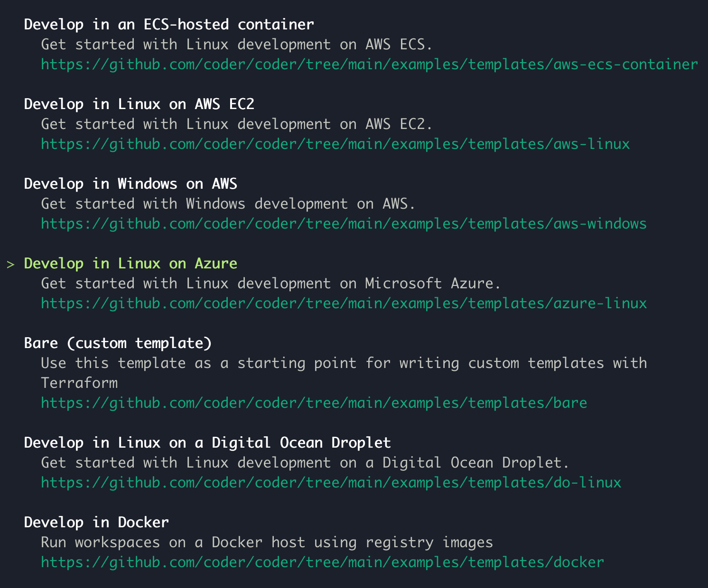The height and width of the screenshot is (588, 708).
Task: Open the azure-linux template URL
Action: pos(344,303)
